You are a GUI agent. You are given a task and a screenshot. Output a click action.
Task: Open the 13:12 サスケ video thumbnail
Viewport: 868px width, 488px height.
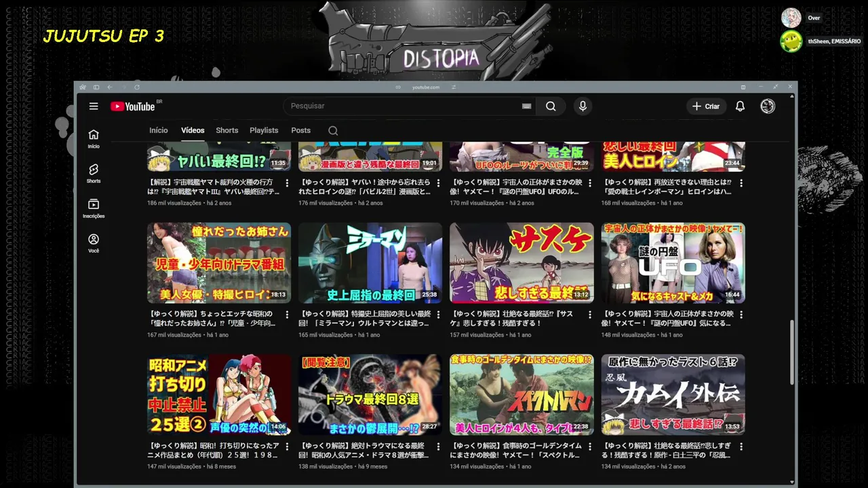pyautogui.click(x=521, y=262)
